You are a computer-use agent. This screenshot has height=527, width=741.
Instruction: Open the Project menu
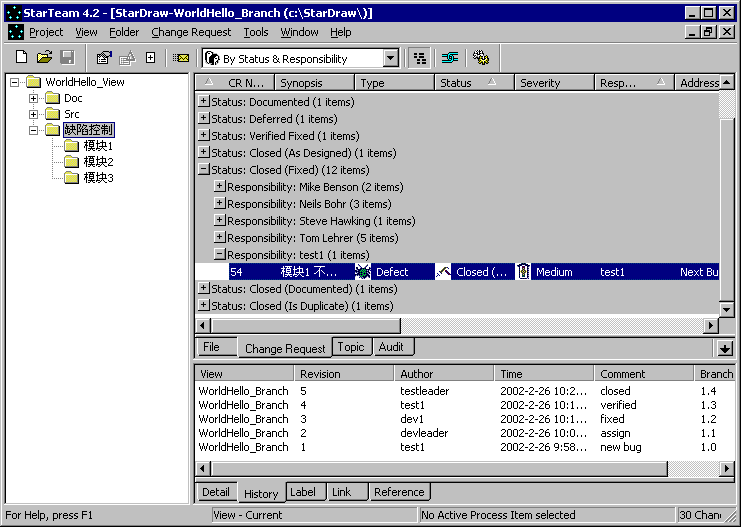point(46,32)
